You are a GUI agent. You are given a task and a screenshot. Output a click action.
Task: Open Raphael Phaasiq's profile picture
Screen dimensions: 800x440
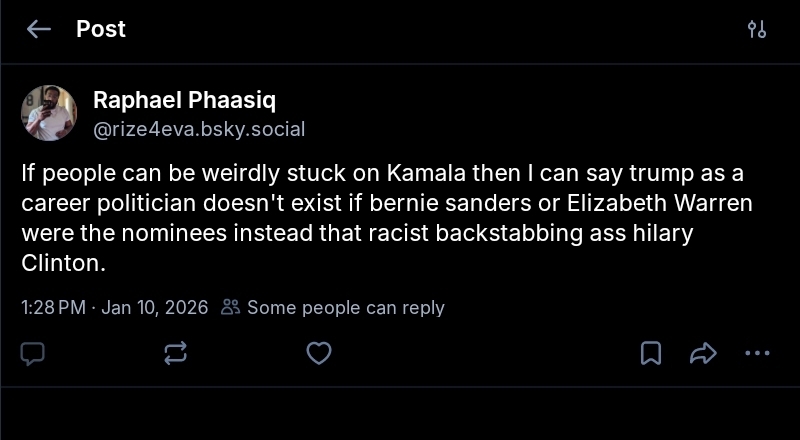[49, 113]
